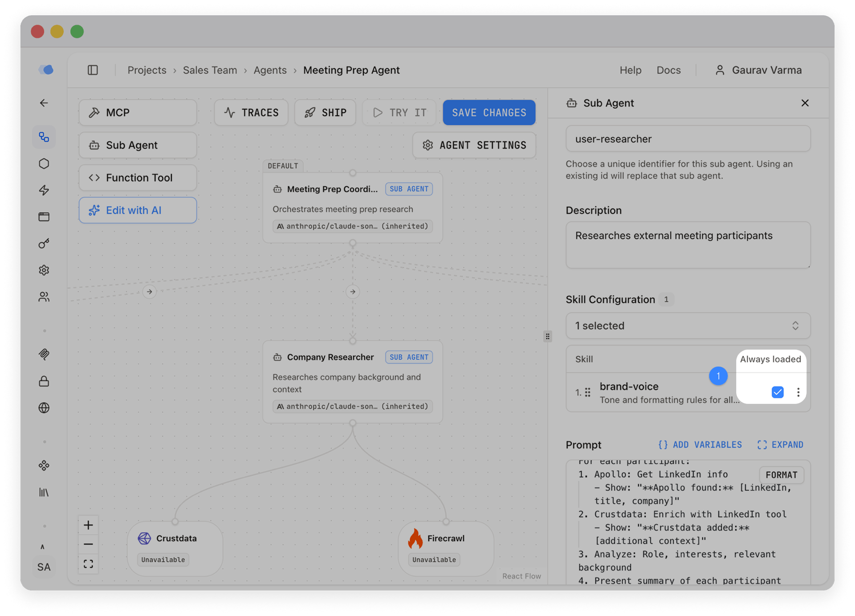This screenshot has width=855, height=616.
Task: Click the lightning bolt icon in sidebar
Action: coord(44,191)
